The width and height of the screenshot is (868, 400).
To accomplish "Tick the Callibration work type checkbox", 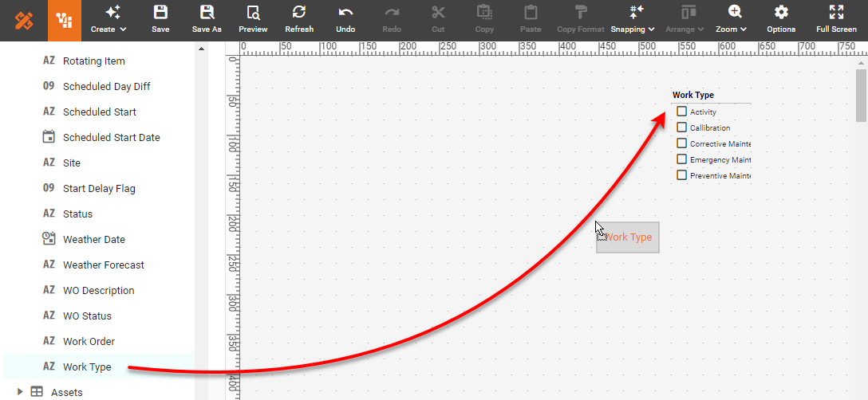I will point(681,127).
